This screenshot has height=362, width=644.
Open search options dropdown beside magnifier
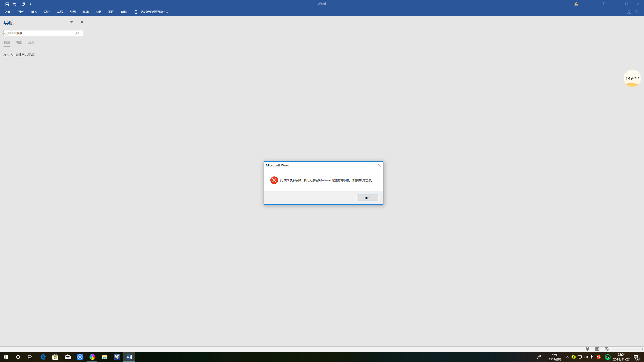click(x=81, y=33)
